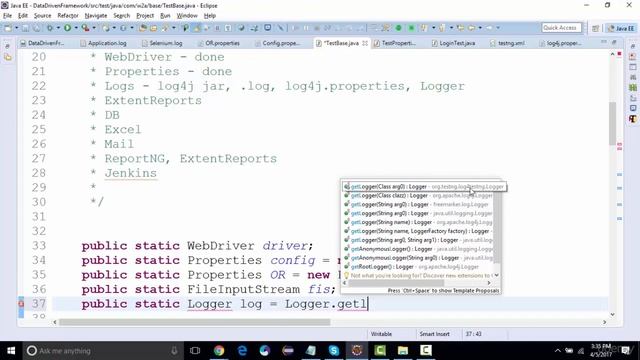The height and width of the screenshot is (360, 640).
Task: Open dropdown next to Back navigation arrow
Action: tap(480, 28)
